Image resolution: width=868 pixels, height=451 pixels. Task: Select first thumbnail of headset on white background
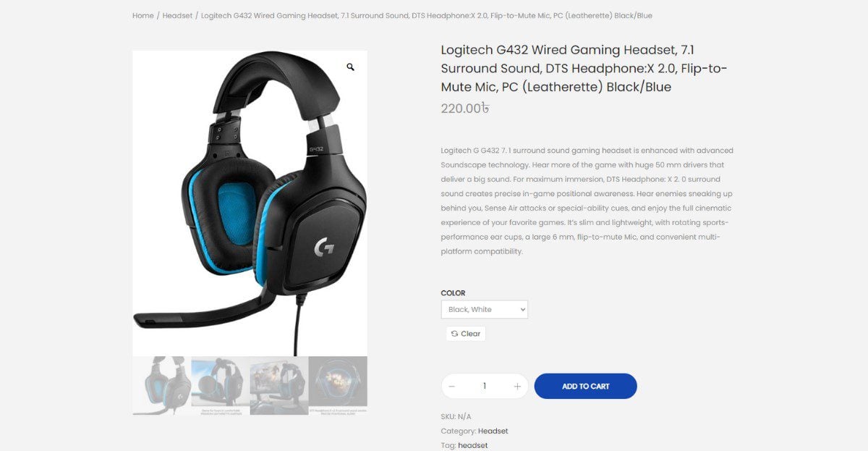[x=162, y=385]
